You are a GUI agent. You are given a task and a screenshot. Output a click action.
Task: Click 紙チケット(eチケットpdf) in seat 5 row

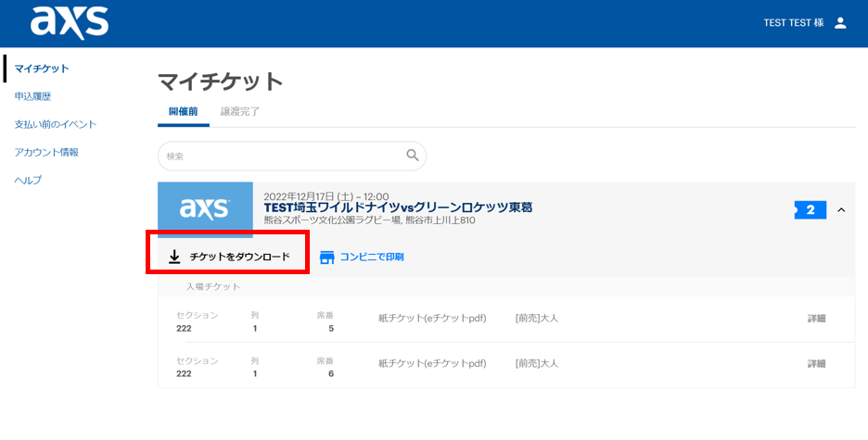click(x=432, y=319)
